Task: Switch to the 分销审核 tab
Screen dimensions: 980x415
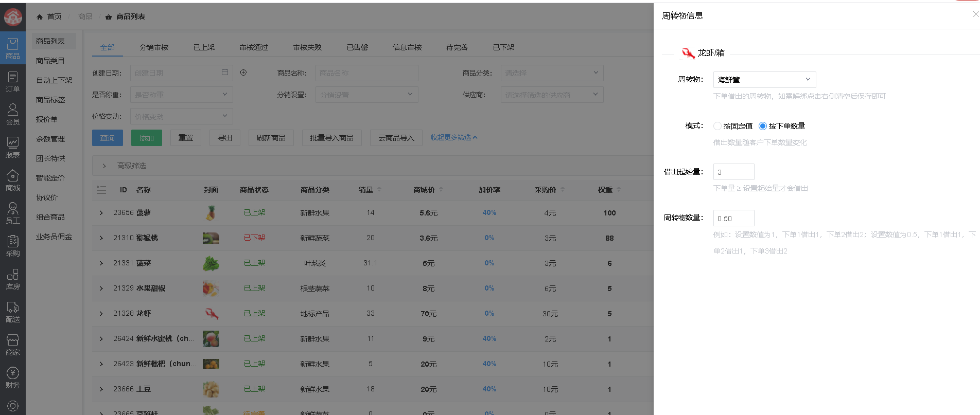Action: pos(154,47)
